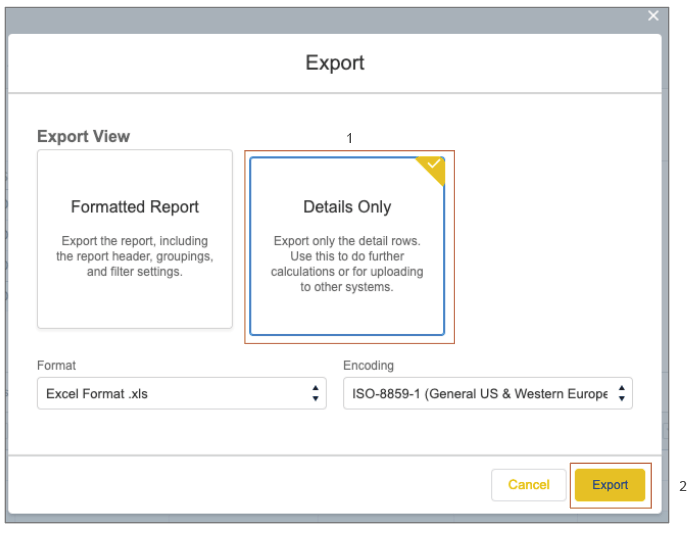693x536 pixels.
Task: Select the Formatted Report export view
Action: click(135, 239)
